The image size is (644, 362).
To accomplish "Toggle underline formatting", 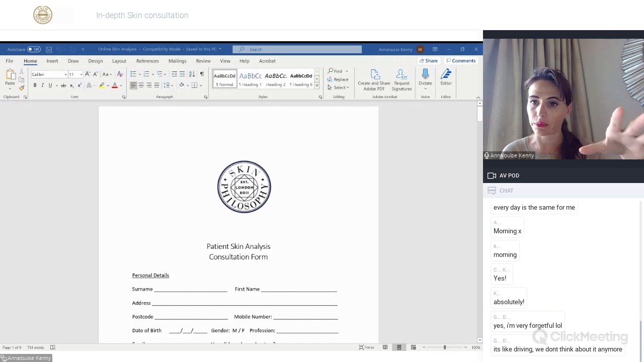I will [x=50, y=85].
